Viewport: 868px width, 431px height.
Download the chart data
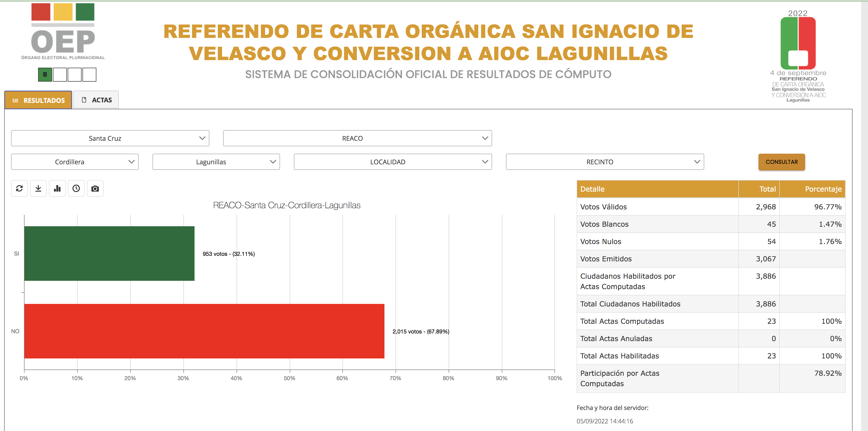pyautogui.click(x=38, y=188)
